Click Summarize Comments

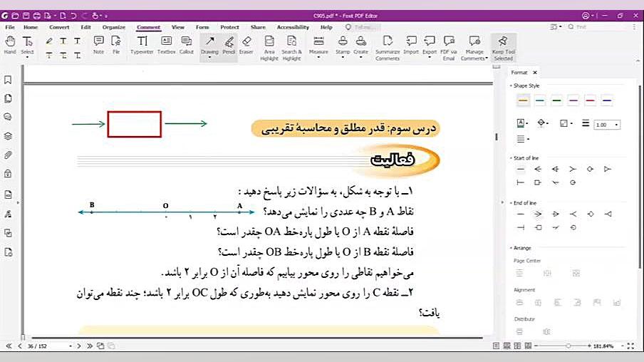click(x=388, y=48)
